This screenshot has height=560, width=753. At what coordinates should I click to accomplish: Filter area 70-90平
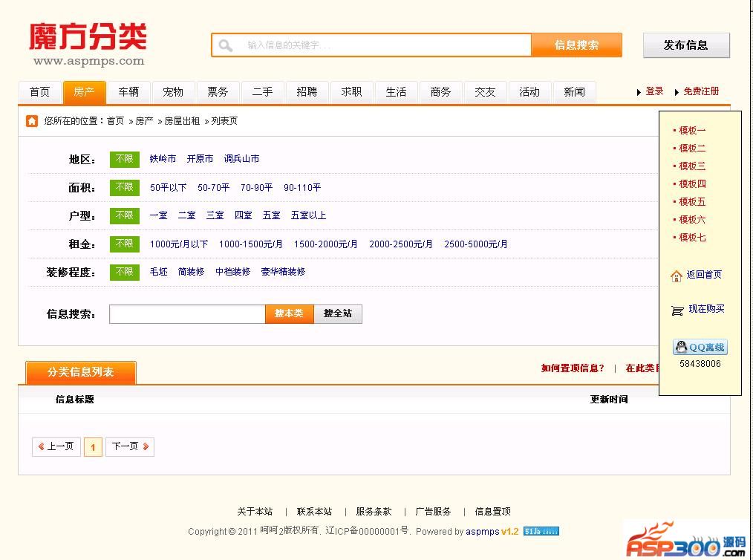(256, 187)
